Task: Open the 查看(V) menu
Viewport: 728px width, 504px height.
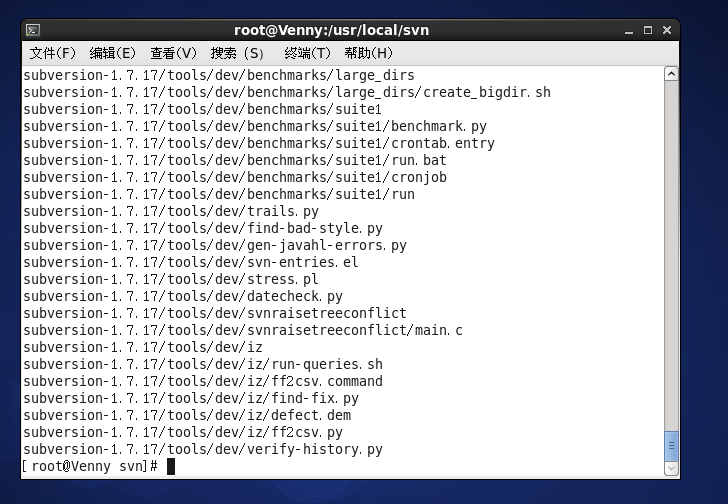Action: point(173,53)
